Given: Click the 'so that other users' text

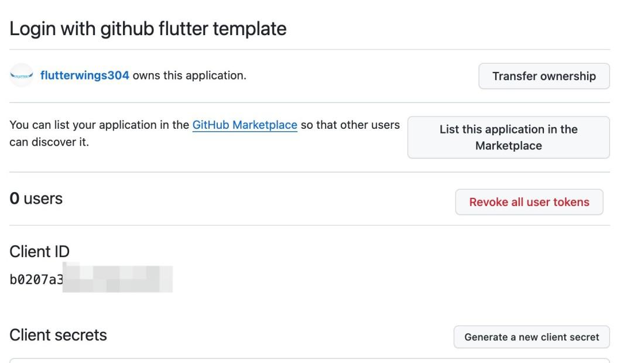Looking at the screenshot, I should tap(350, 125).
